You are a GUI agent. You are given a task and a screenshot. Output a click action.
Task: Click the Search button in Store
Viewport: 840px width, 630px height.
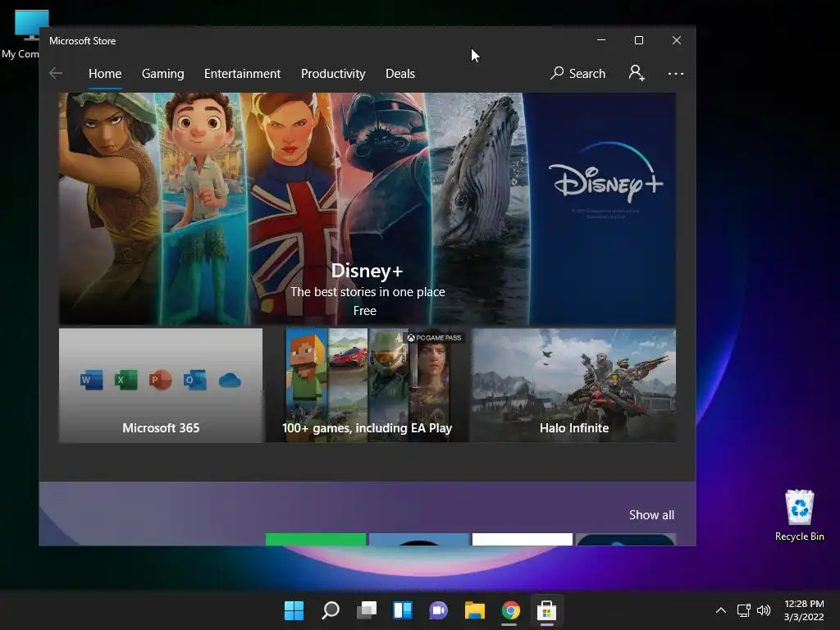[577, 73]
